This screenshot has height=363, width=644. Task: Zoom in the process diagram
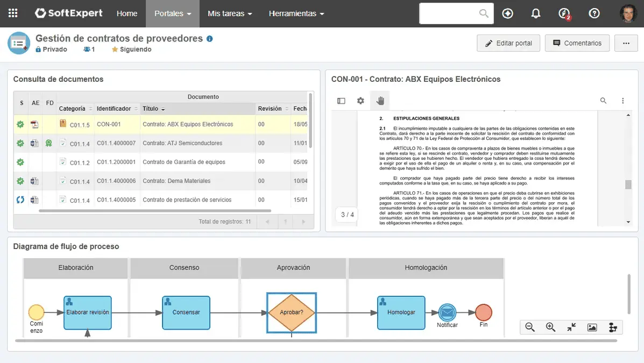550,328
